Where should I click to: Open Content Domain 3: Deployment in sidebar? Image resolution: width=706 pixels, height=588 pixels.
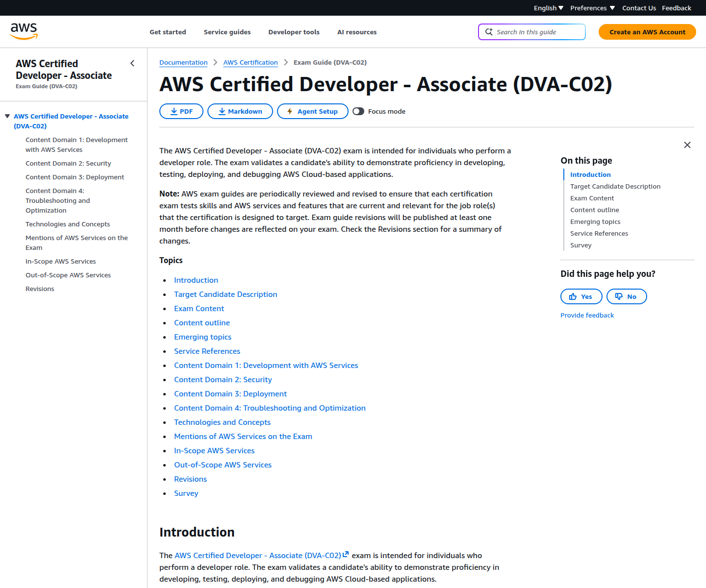(75, 177)
